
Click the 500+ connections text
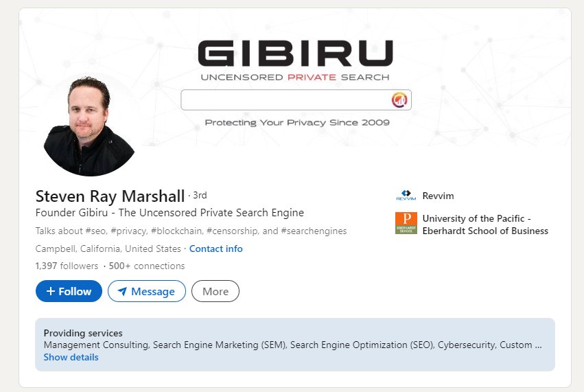point(147,266)
